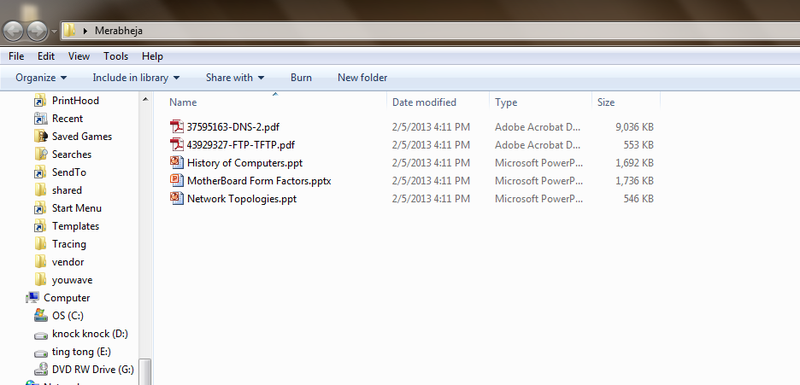800x385 pixels.
Task: Open the Tools menu
Action: point(116,56)
